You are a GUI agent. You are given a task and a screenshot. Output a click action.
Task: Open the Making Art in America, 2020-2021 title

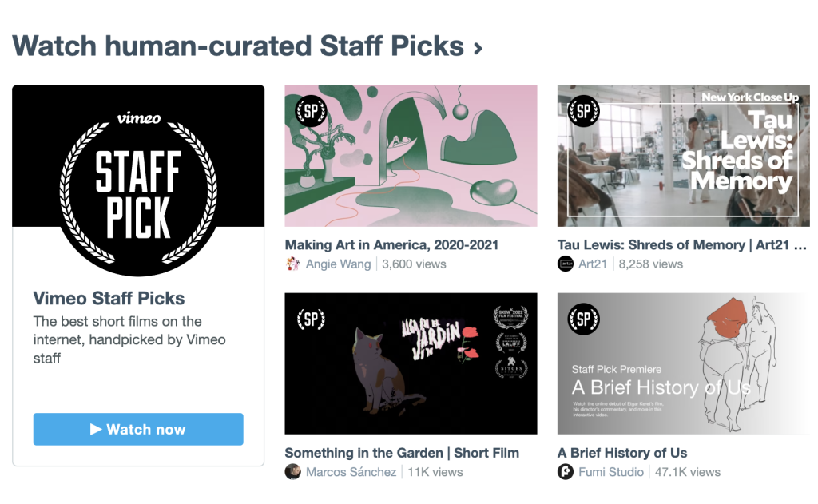click(391, 245)
